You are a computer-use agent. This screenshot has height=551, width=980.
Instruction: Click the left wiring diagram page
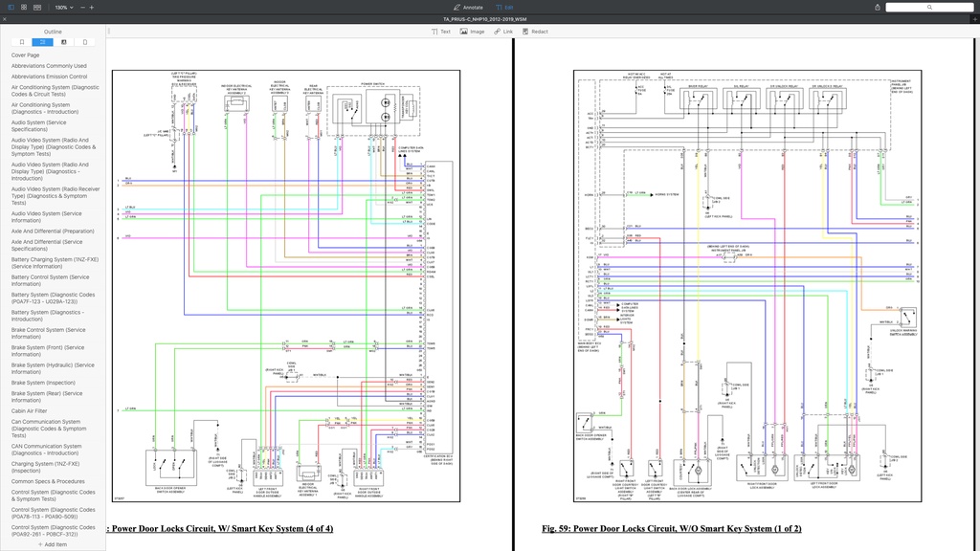tap(286, 286)
